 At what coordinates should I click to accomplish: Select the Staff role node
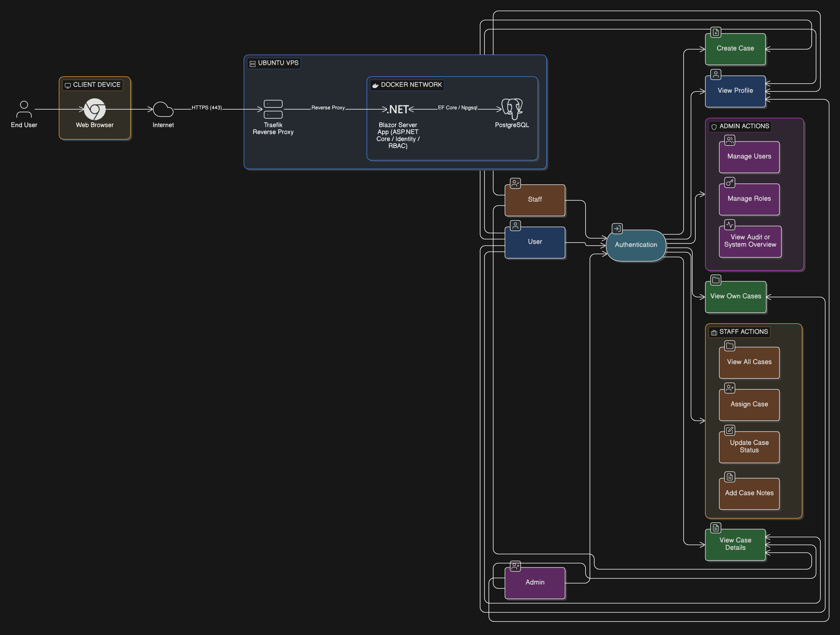535,200
